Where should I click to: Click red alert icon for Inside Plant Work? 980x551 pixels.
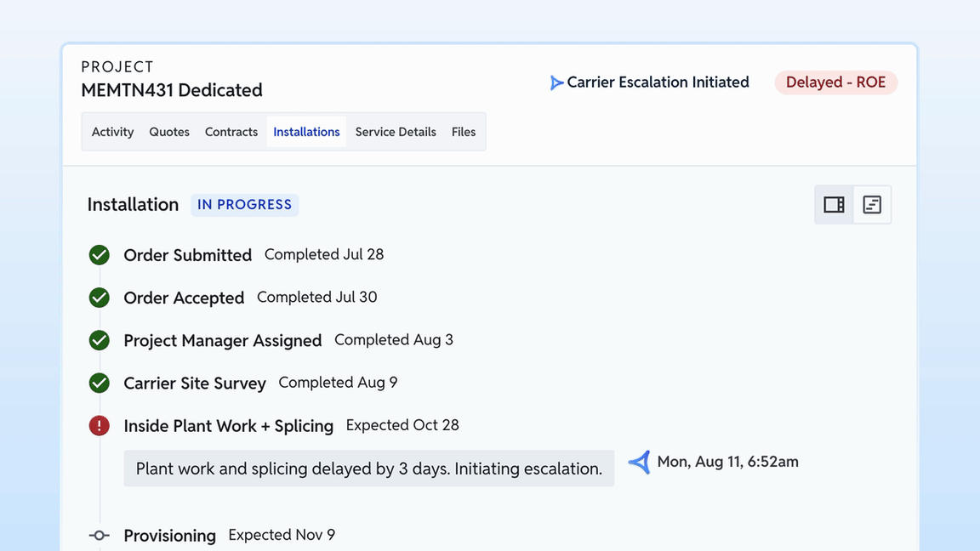99,425
